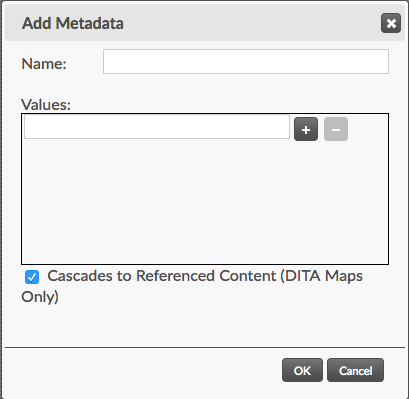The image size is (409, 399).
Task: Close the Add Metadata dialog with the X icon
Action: (x=391, y=23)
